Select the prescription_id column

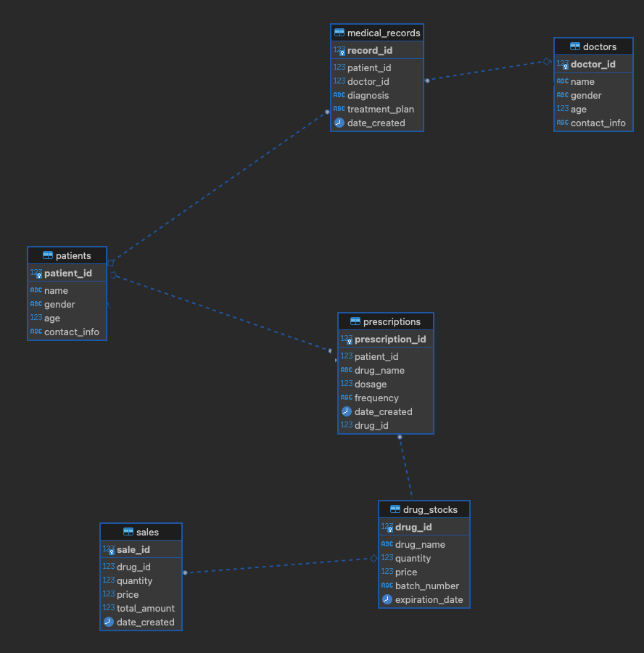click(x=386, y=340)
